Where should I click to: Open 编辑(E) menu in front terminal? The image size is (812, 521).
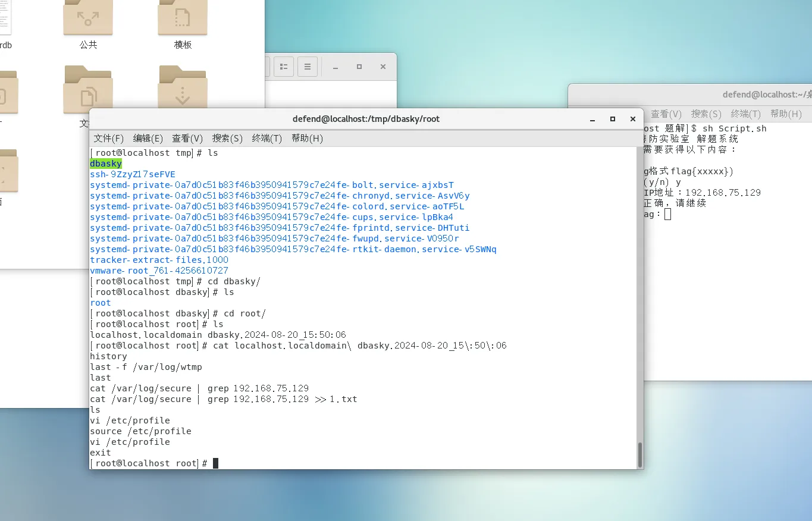148,138
